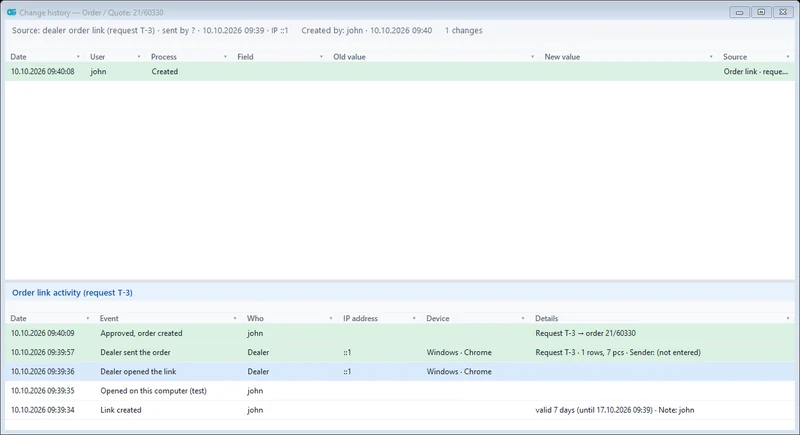Sort by the Source column header

735,57
